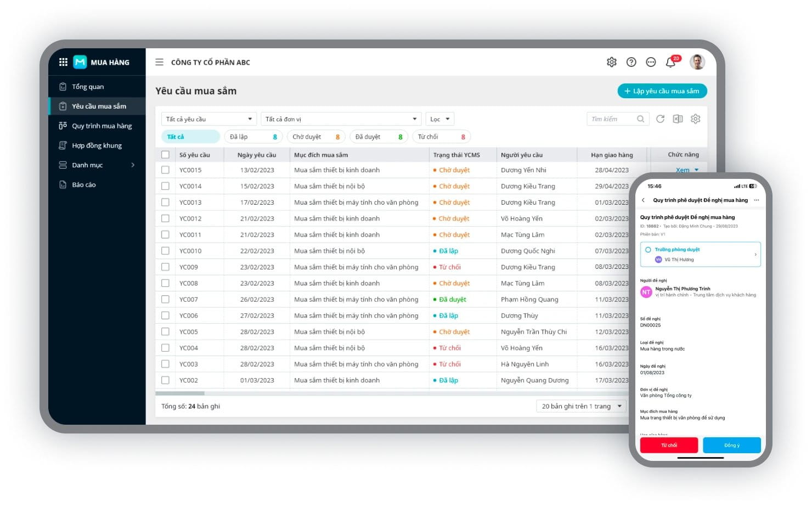Select the Tất cả status tab

191,137
